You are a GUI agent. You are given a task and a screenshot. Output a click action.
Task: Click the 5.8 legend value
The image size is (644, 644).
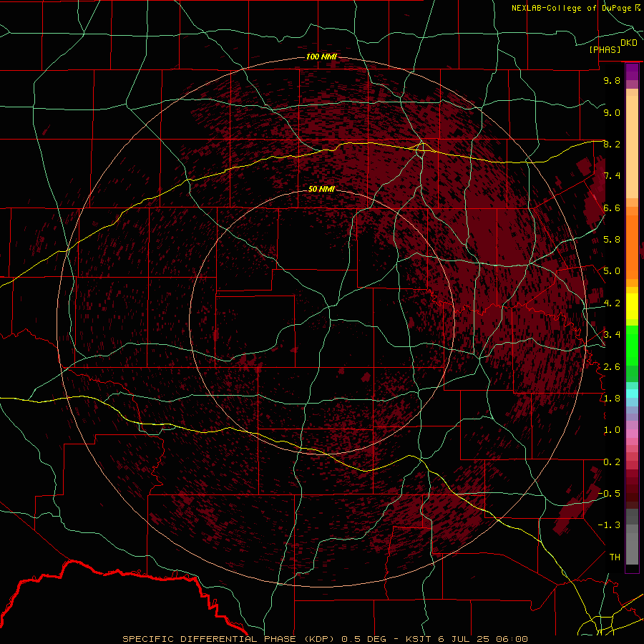click(612, 240)
